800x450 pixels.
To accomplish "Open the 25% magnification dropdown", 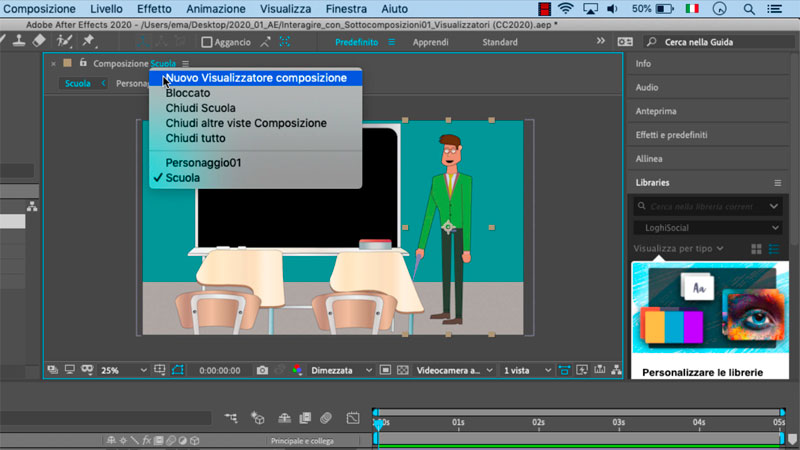I will [x=123, y=370].
